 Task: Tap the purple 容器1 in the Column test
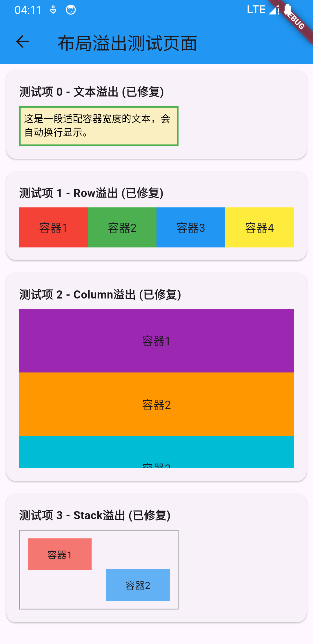[156, 341]
